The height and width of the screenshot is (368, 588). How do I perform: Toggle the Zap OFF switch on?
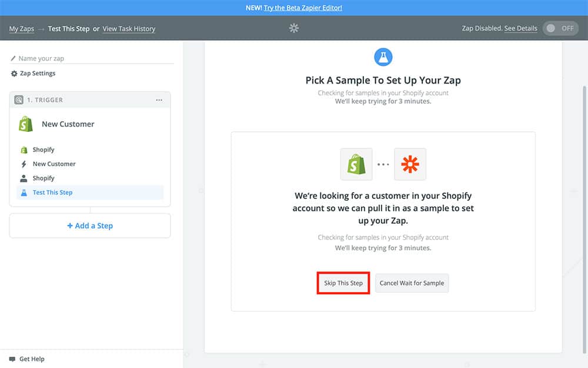[560, 28]
